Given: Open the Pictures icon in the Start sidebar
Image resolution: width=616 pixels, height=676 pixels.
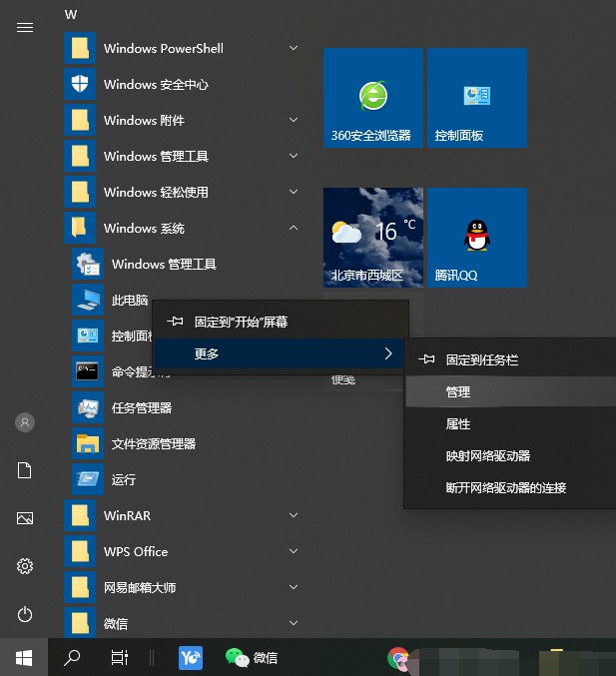Looking at the screenshot, I should pos(25,518).
